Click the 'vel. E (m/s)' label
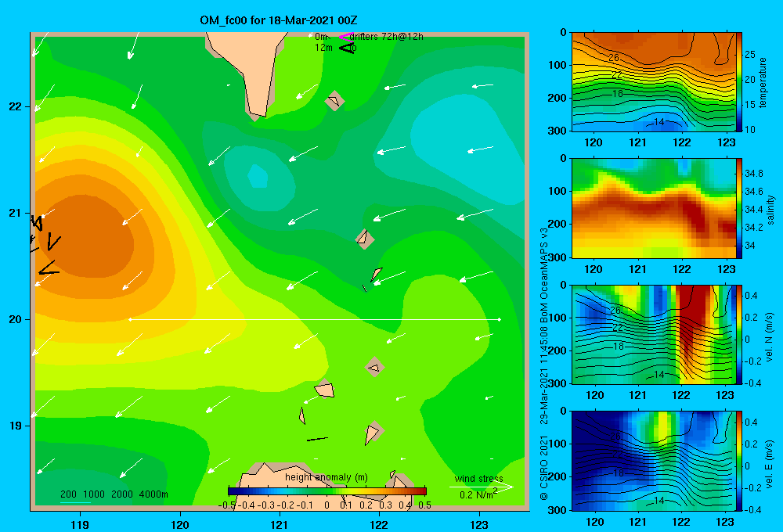This screenshot has height=532, width=783. tap(769, 464)
